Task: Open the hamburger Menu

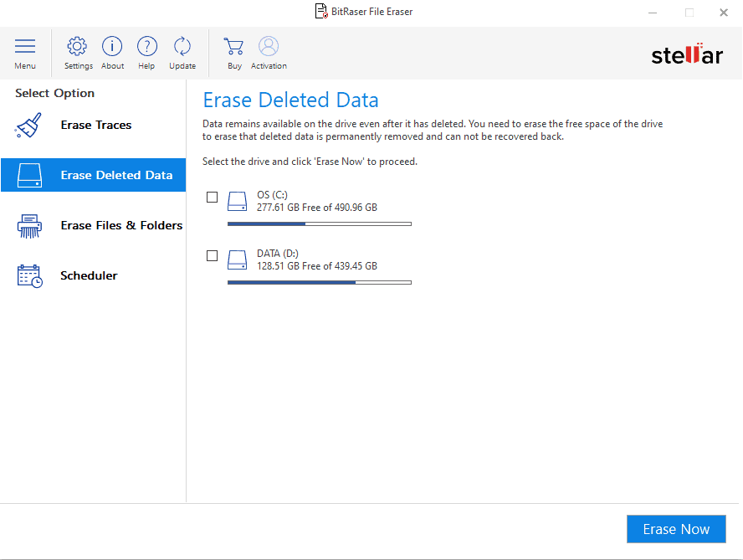Action: point(25,53)
